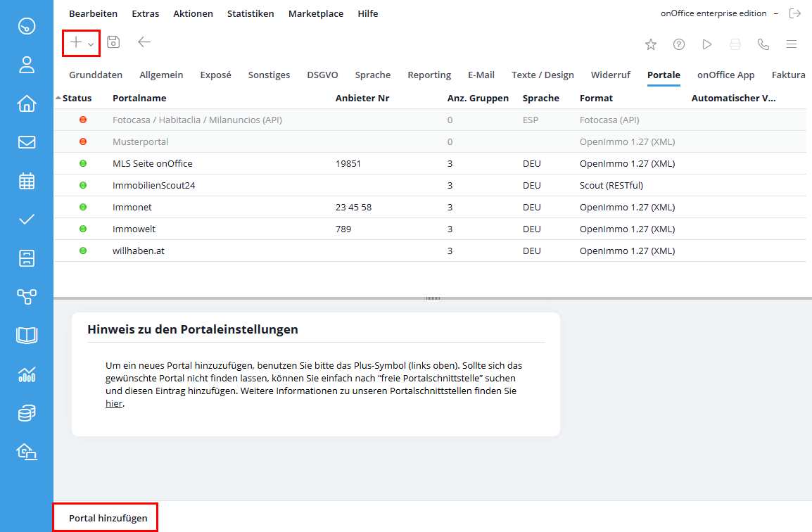Open the hamburger list menu icon

coord(792,44)
